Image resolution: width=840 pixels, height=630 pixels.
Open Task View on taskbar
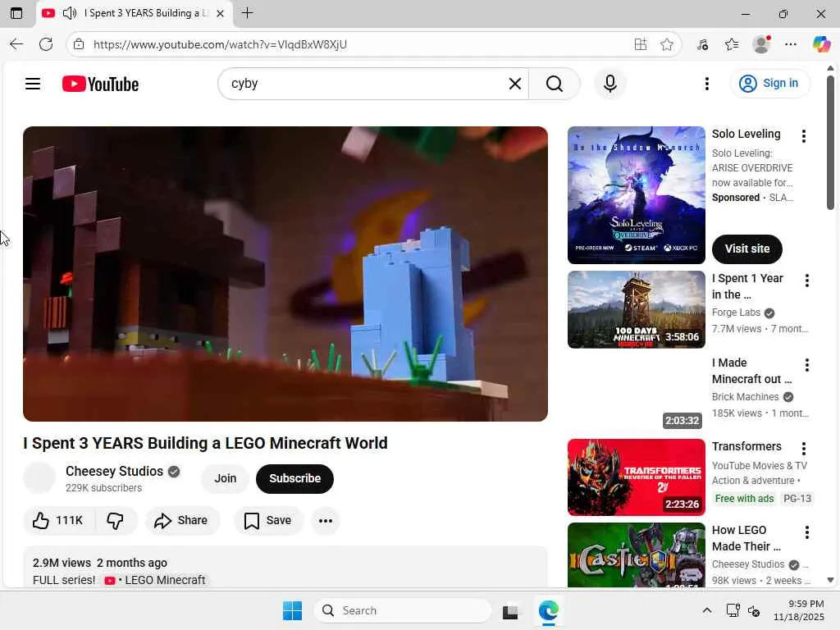510,610
